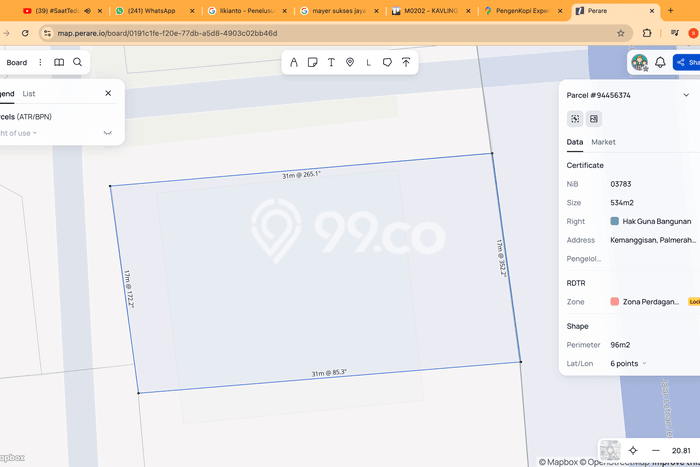
Task: Click the browser address bar URL
Action: point(167,33)
